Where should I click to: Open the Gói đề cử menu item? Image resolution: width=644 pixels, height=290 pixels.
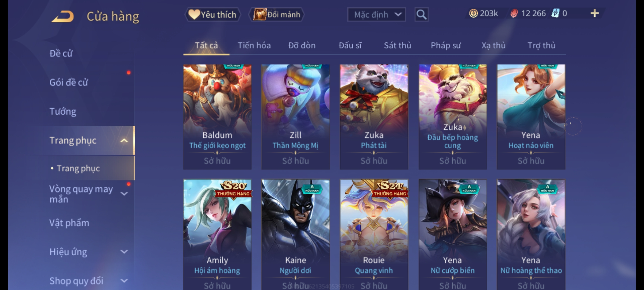pyautogui.click(x=69, y=82)
